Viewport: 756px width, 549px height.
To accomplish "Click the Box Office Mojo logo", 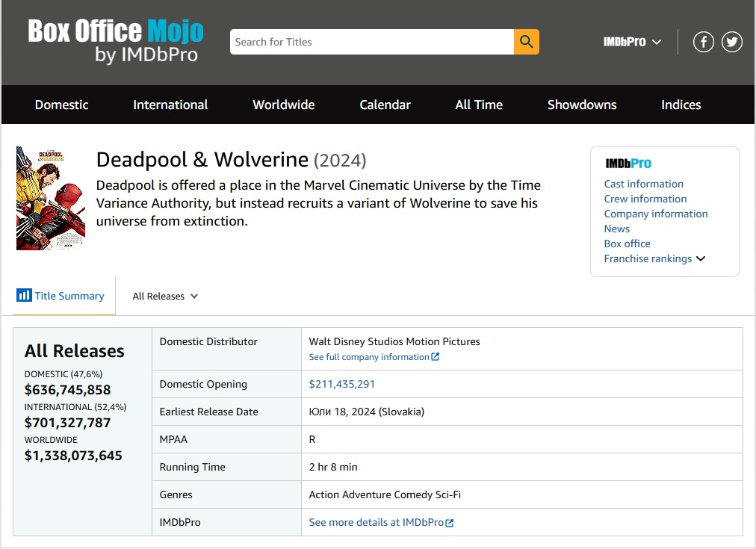I will [116, 41].
